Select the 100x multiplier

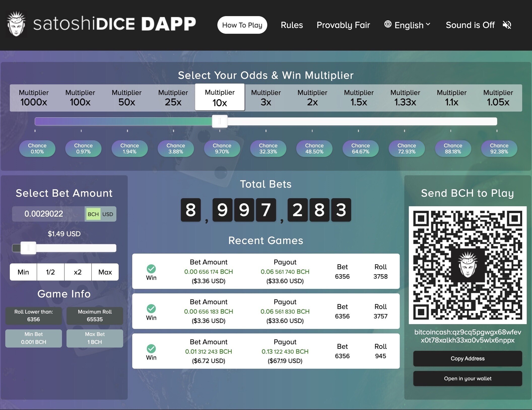80,98
